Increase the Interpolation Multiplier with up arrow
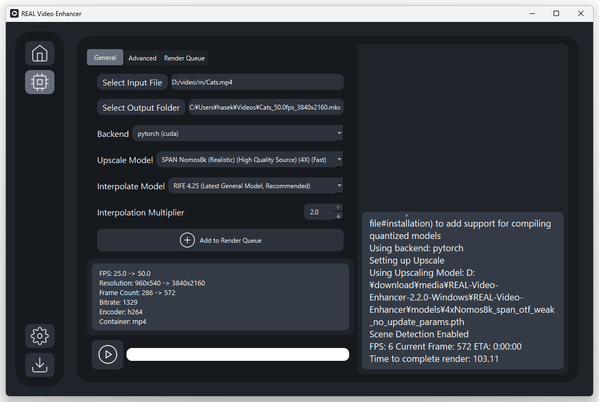This screenshot has width=599, height=402. click(x=338, y=207)
